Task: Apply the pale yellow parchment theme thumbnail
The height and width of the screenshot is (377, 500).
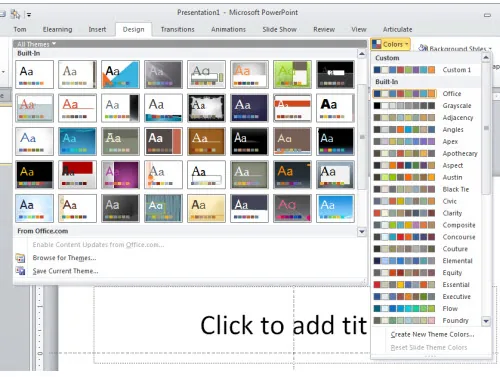Action: [206, 208]
